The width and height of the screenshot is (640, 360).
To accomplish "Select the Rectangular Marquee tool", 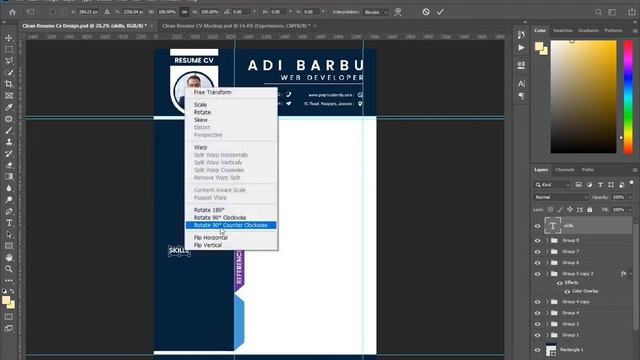I will [x=9, y=49].
